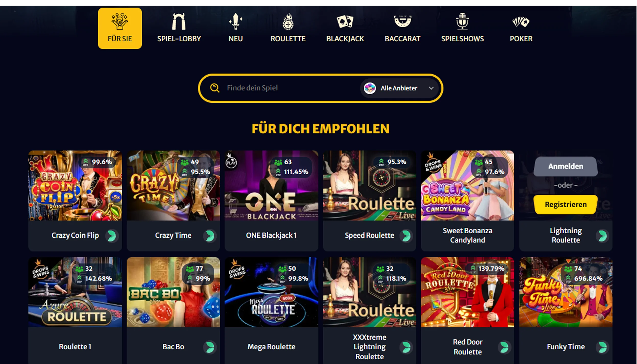This screenshot has width=637, height=364.
Task: Click green play arrow on Bac Bo
Action: [x=210, y=347]
